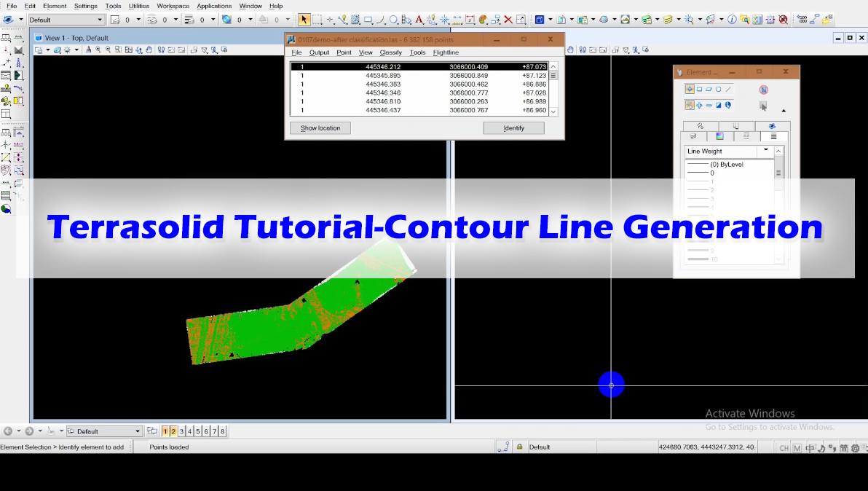Open the Level Manager icon in the top toolbar
Image resolution: width=868 pixels, height=491 pixels.
click(647, 20)
